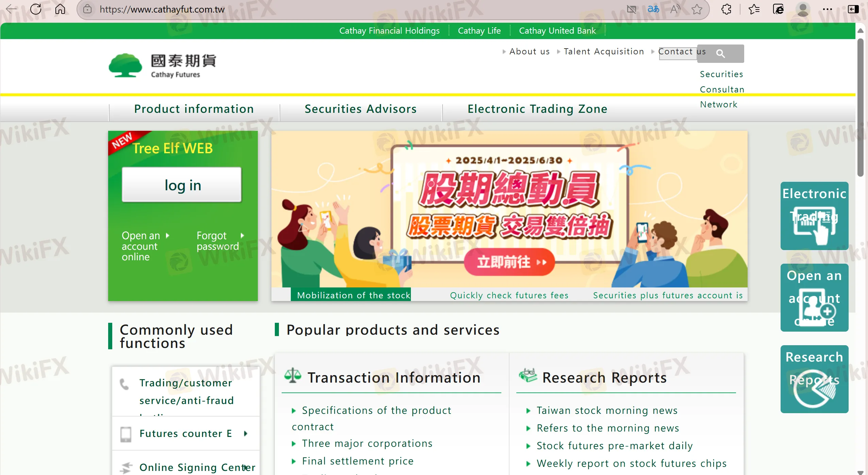Image resolution: width=868 pixels, height=475 pixels.
Task: Open the Contact us link
Action: [682, 51]
